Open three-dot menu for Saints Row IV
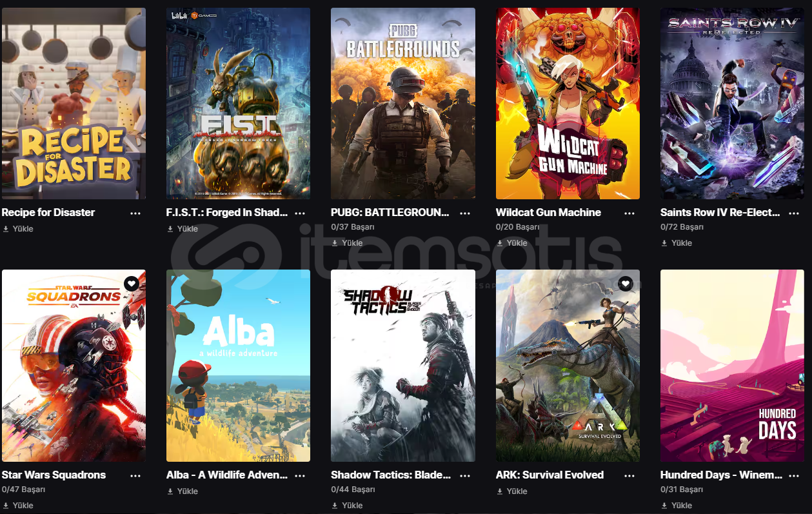The width and height of the screenshot is (812, 514). pyautogui.click(x=794, y=213)
